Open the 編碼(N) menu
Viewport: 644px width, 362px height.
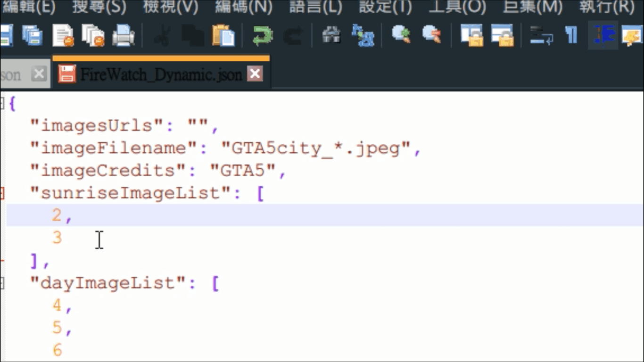[244, 7]
